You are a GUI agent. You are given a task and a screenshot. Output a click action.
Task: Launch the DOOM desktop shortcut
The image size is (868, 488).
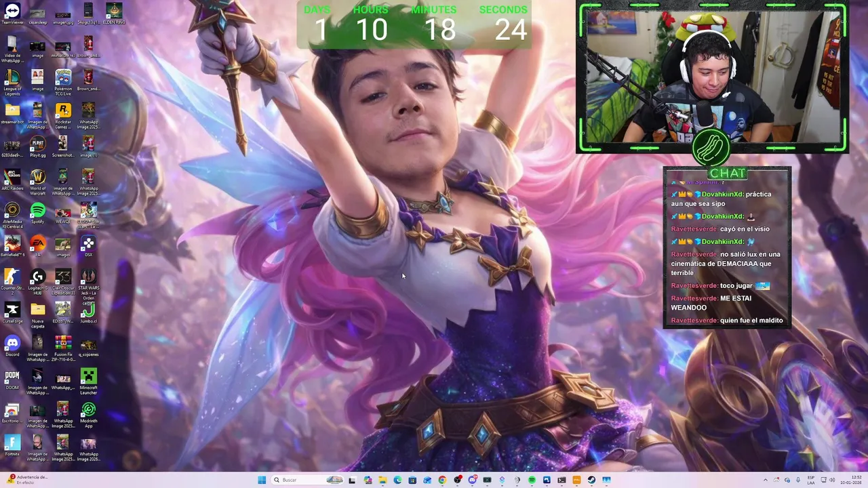tap(12, 380)
